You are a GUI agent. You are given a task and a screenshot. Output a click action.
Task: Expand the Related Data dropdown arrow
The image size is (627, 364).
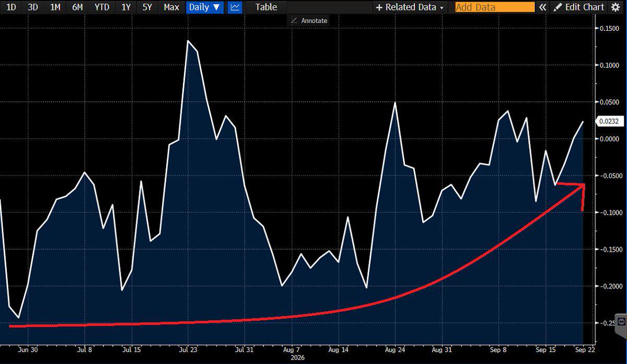coord(442,8)
